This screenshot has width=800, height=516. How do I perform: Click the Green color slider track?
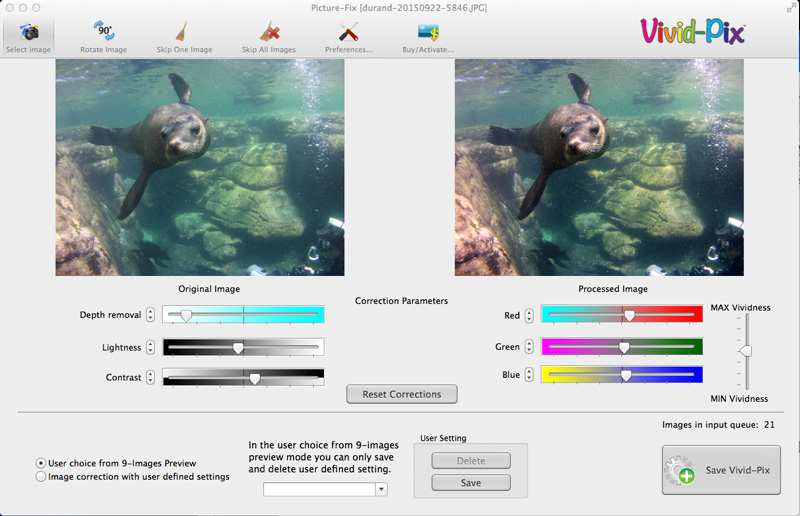tap(622, 347)
